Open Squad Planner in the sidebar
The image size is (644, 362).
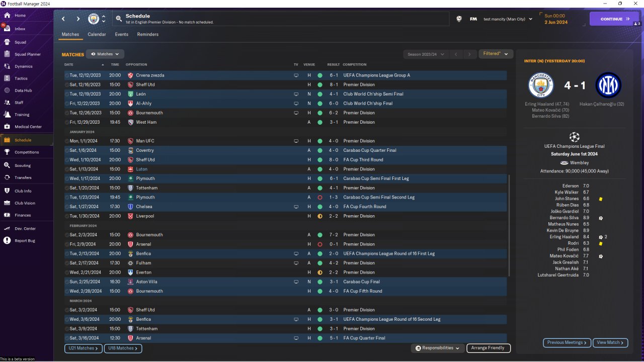tap(27, 54)
